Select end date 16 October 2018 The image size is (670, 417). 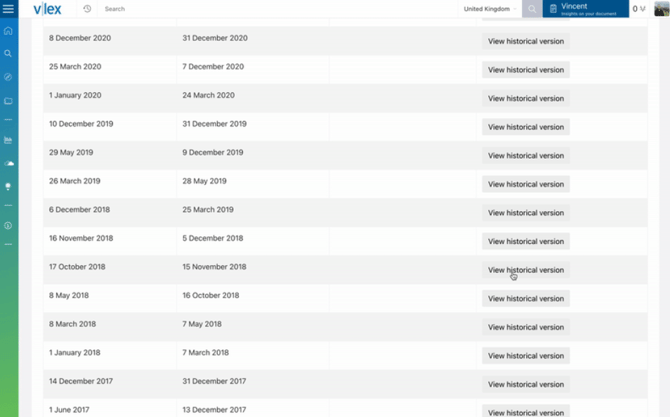211,296
